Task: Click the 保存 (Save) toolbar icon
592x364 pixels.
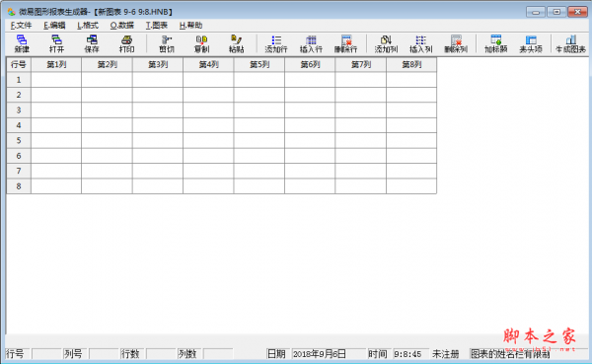Action: (92, 43)
